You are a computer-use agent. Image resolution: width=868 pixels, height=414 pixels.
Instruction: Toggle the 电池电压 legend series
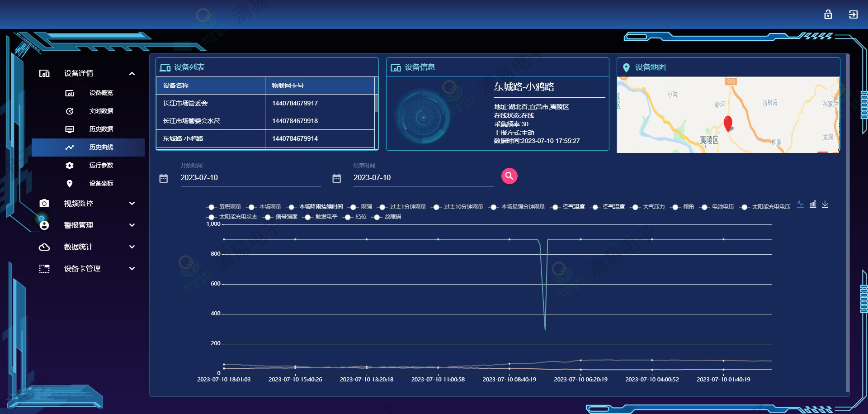tap(717, 207)
